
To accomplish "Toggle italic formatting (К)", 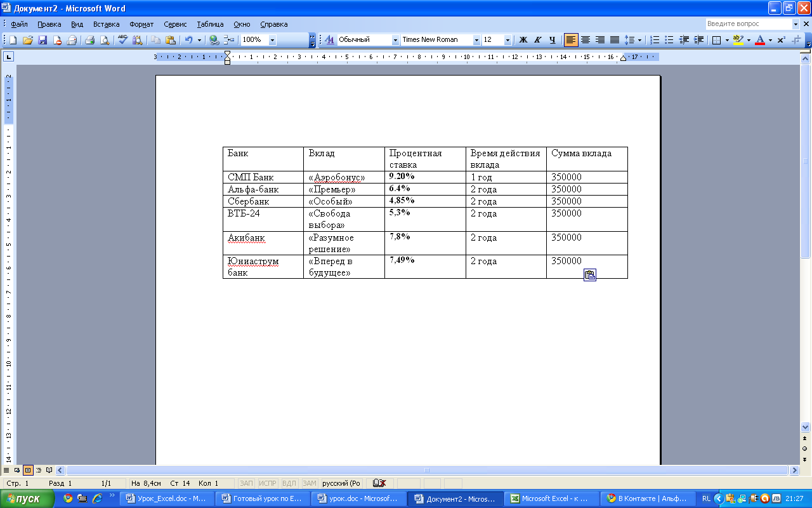I will [538, 39].
